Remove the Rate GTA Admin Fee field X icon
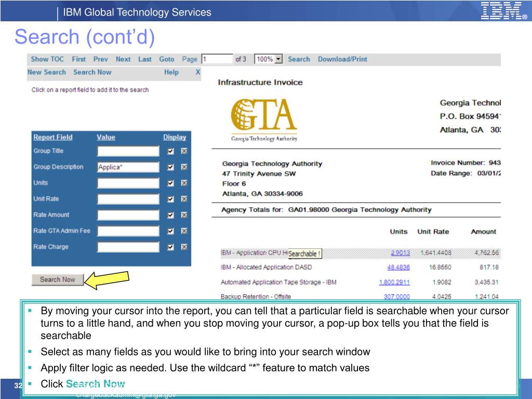The width and height of the screenshot is (532, 399). (x=184, y=231)
